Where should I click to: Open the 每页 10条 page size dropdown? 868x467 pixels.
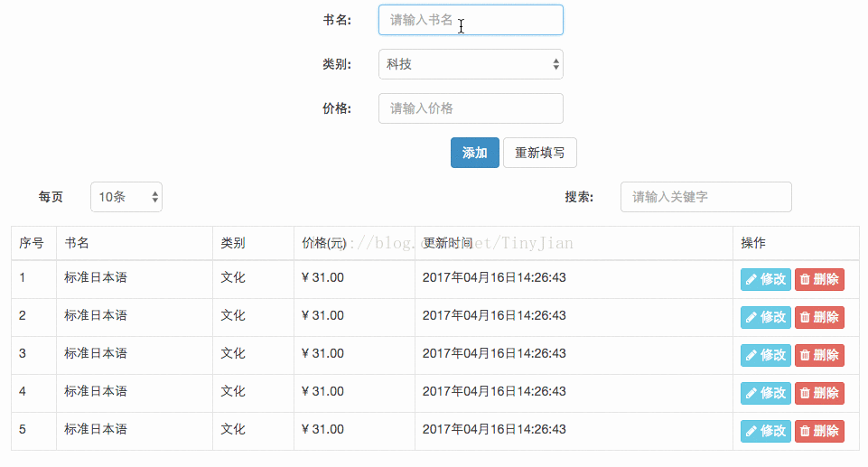click(x=126, y=197)
